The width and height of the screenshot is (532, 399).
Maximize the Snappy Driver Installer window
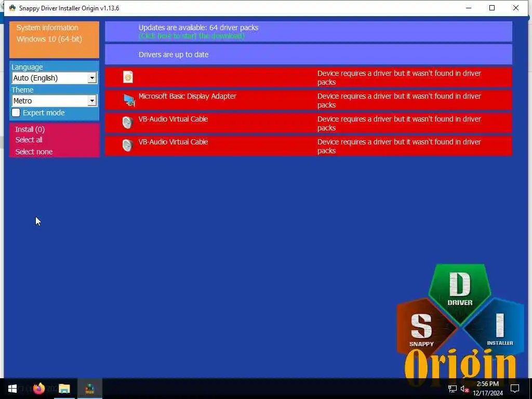tap(492, 8)
